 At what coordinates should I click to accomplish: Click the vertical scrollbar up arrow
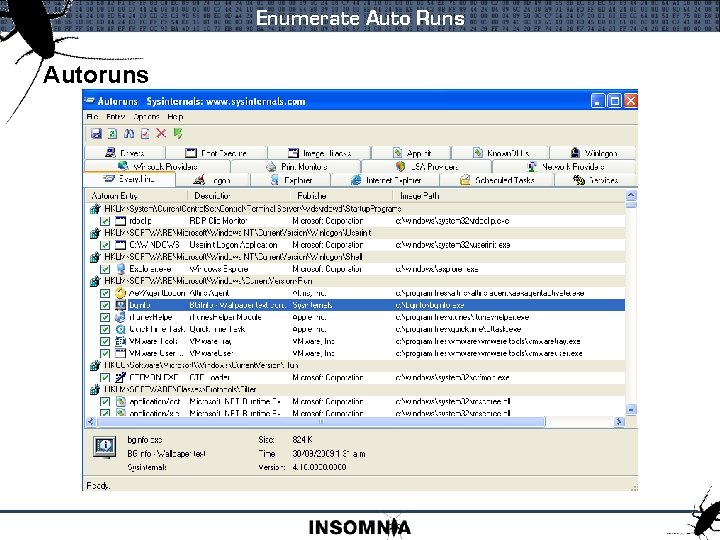631,195
